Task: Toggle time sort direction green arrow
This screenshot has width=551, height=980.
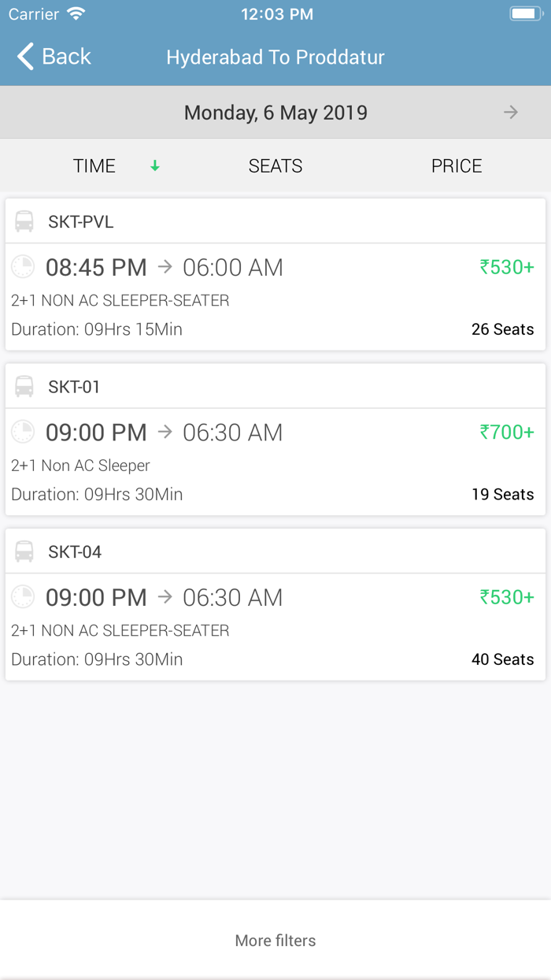Action: [x=155, y=165]
